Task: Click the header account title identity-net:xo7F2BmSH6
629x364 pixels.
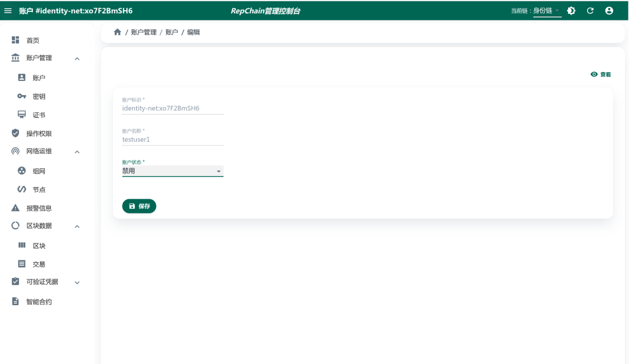Action: (x=76, y=11)
